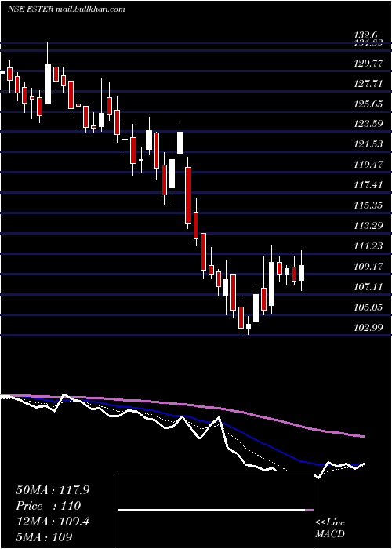This screenshot has height=549, width=392.
Task: Click the '<<Live MACD' label
Action: point(330,528)
